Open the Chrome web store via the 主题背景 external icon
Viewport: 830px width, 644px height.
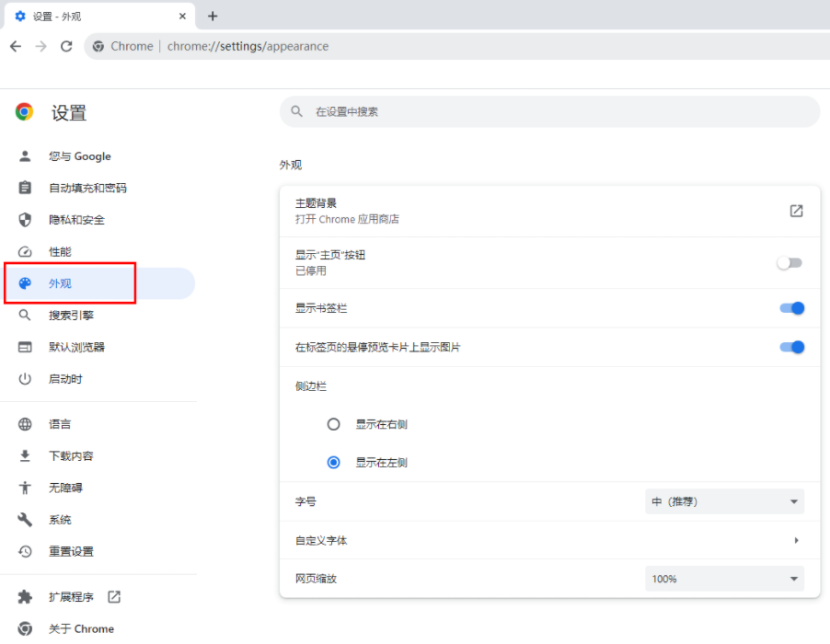point(796,211)
